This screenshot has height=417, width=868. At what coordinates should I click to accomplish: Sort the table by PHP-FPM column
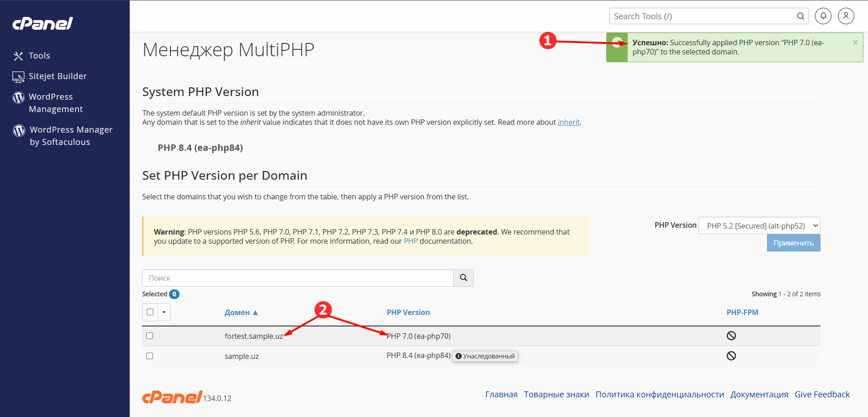pos(742,312)
